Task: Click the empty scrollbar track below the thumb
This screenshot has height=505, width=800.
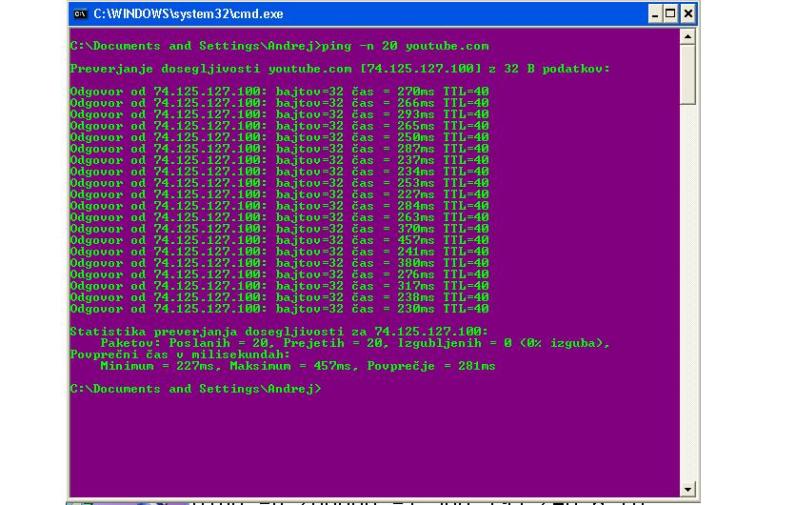Action: pos(687,300)
